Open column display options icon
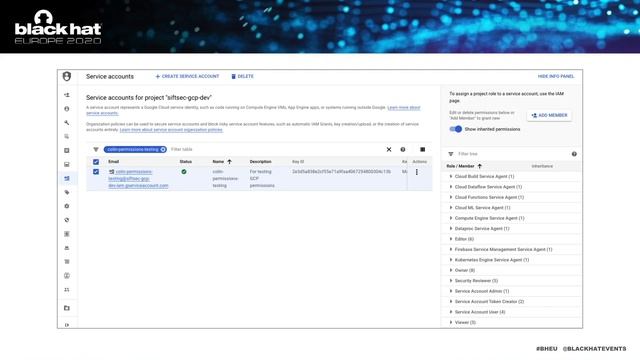Image resolution: width=640 pixels, height=360 pixels. 423,149
